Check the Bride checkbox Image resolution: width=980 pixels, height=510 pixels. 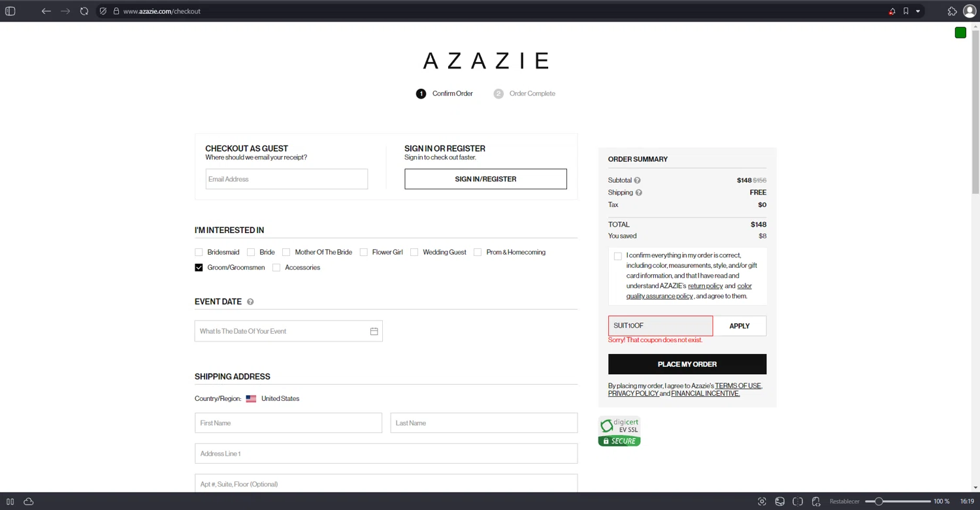click(x=251, y=252)
